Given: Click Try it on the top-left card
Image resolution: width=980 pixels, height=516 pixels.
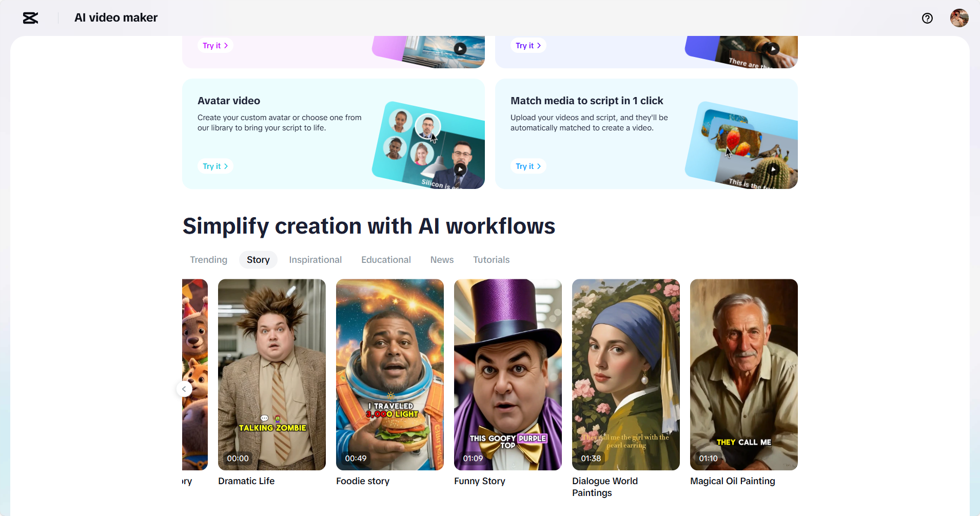Looking at the screenshot, I should (215, 45).
